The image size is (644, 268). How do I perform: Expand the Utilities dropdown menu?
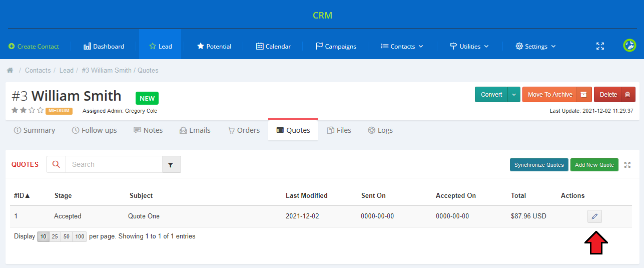[x=469, y=46]
